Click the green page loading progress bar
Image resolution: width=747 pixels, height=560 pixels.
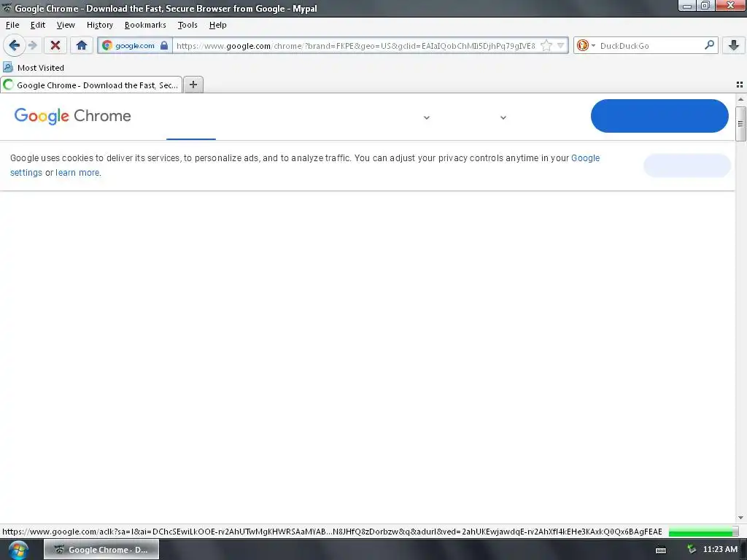[703, 532]
